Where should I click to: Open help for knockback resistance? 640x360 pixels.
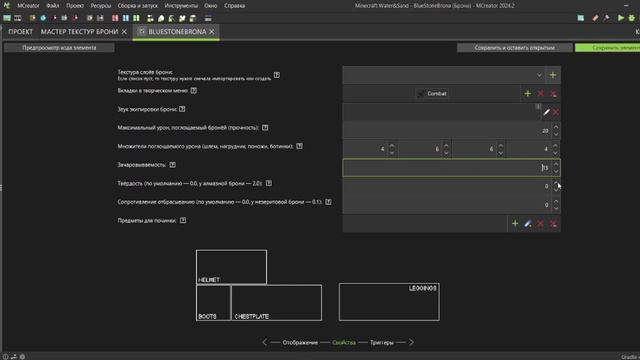click(328, 202)
